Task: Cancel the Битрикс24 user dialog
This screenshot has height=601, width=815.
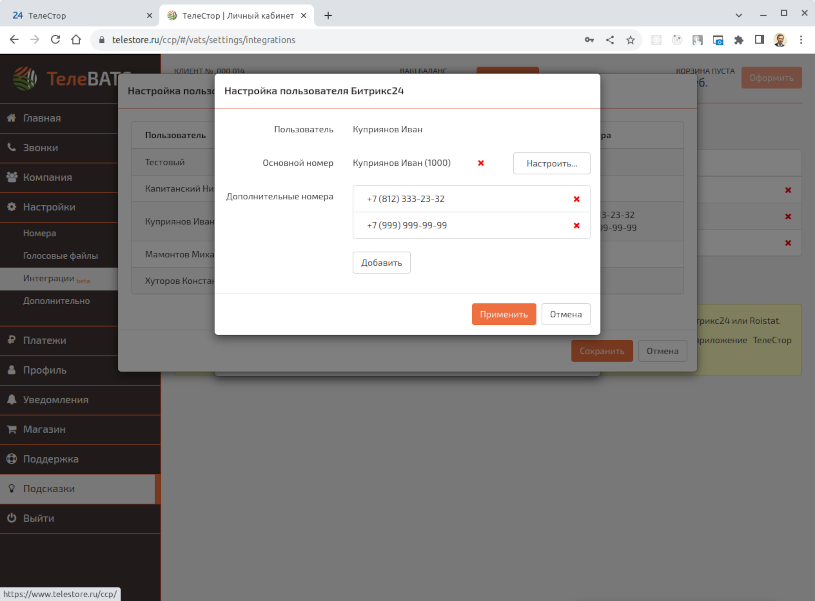Action: pyautogui.click(x=566, y=315)
